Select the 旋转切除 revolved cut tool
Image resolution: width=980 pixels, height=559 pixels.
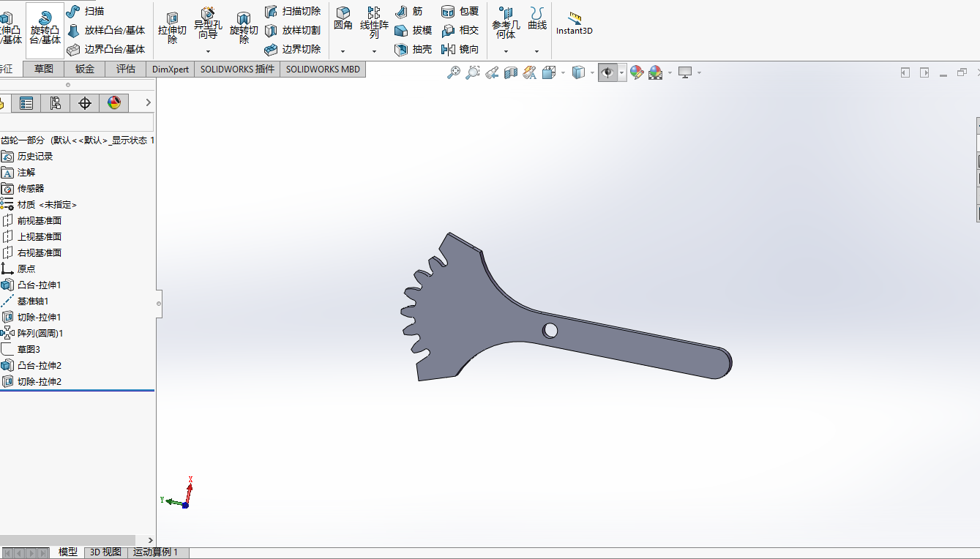click(x=244, y=28)
